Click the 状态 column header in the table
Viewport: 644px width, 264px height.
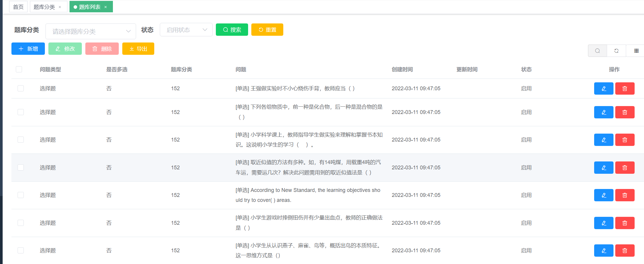pyautogui.click(x=526, y=69)
